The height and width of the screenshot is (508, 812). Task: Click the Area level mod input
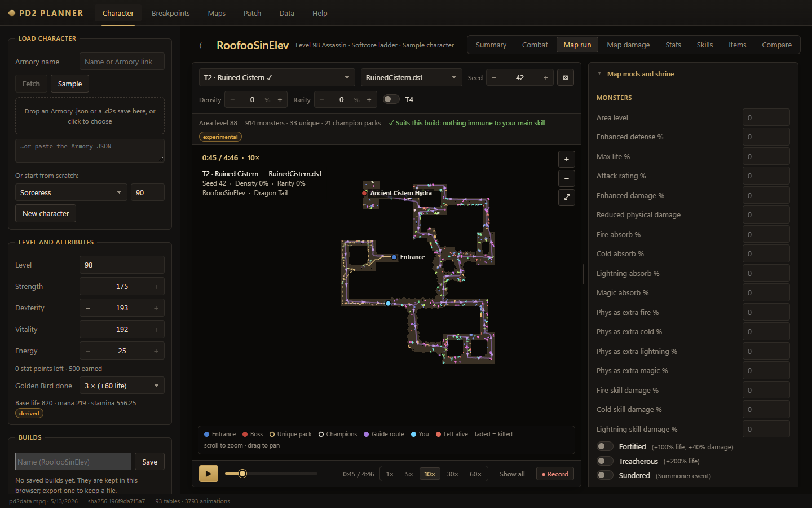[766, 117]
